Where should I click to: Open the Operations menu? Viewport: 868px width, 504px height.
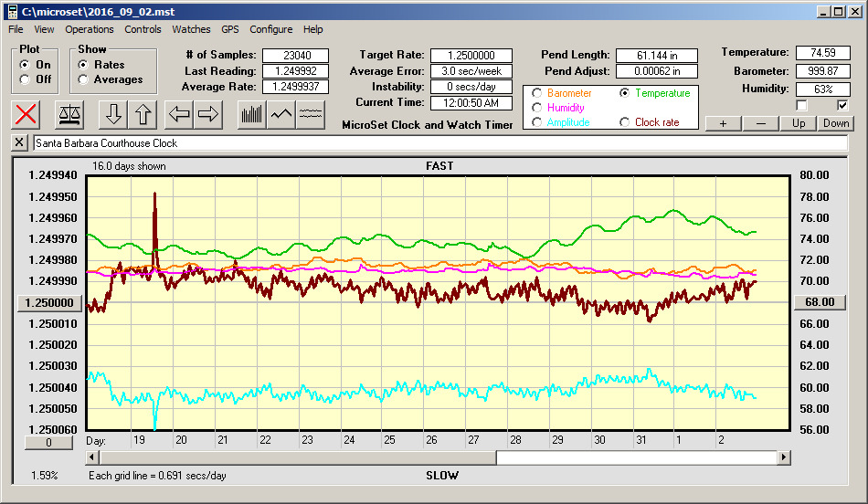90,29
